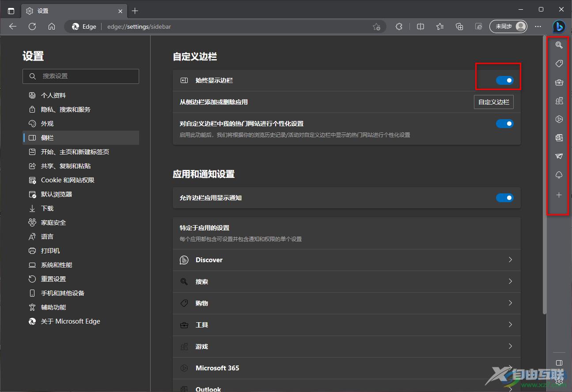This screenshot has width=572, height=392.
Task: Close the 设置 tab
Action: point(120,11)
